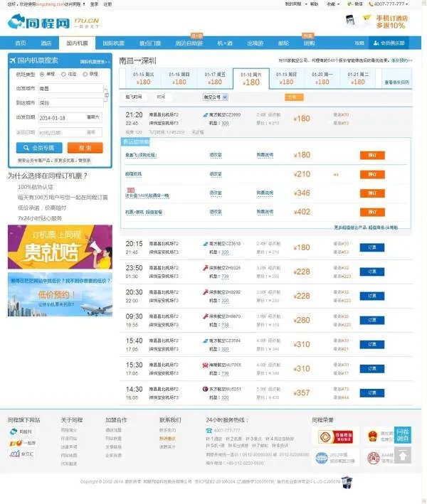427x504 pixels.
Task: Click the Shenzhen Airlines logo on 23:50 flight
Action: pos(205,268)
